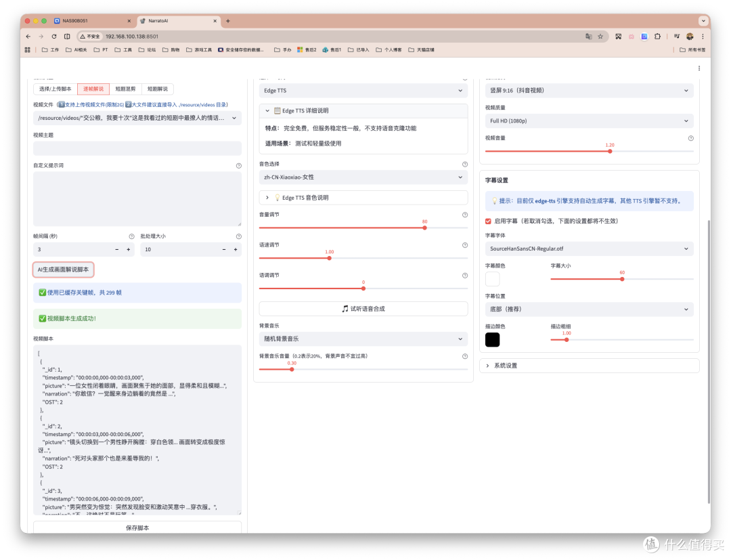Click the 音量调节 slider handle at 80
This screenshot has width=731, height=560.
click(424, 228)
